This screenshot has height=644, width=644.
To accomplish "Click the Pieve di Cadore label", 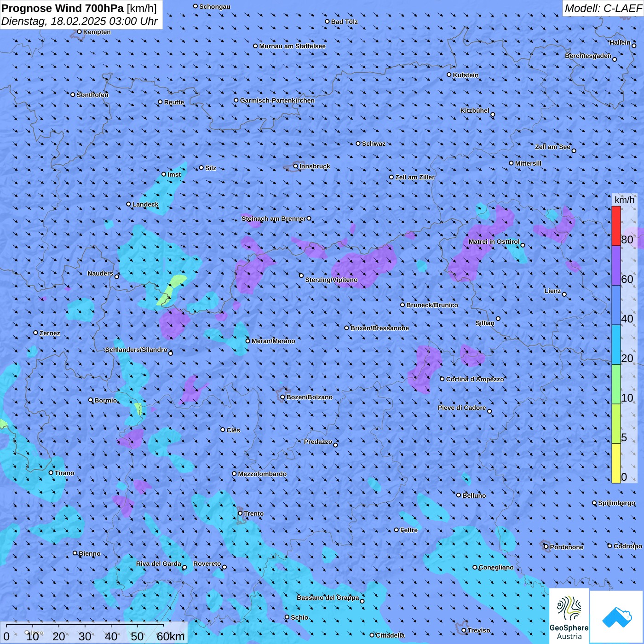I will click(462, 408).
